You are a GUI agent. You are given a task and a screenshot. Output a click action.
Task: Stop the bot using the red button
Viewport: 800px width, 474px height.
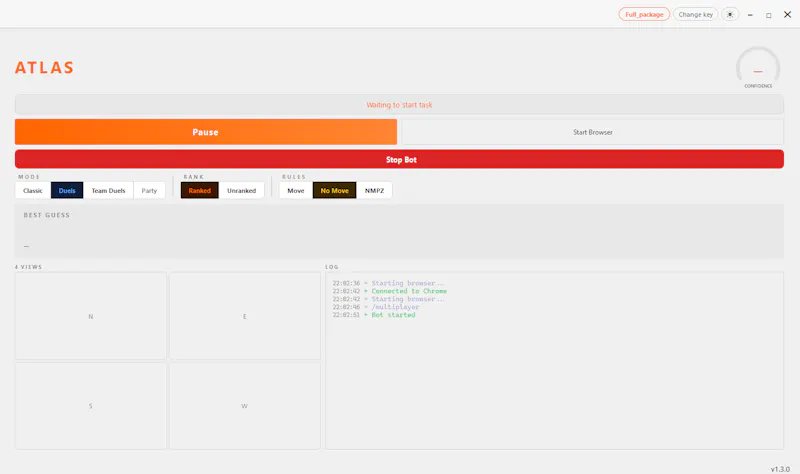click(x=399, y=159)
